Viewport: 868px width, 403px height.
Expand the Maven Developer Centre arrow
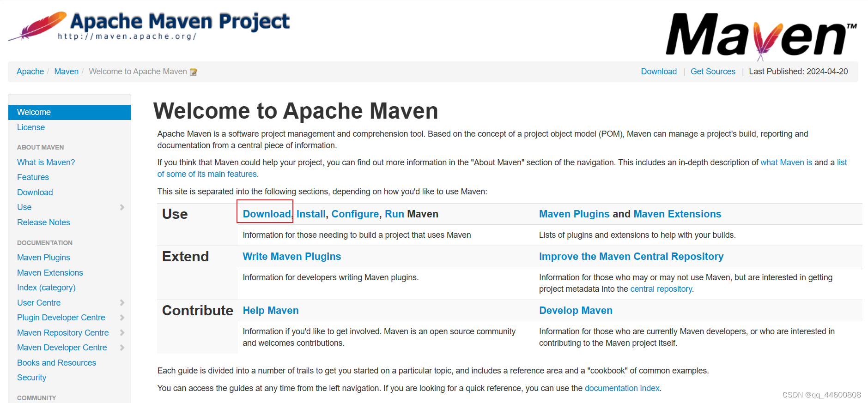click(x=122, y=348)
